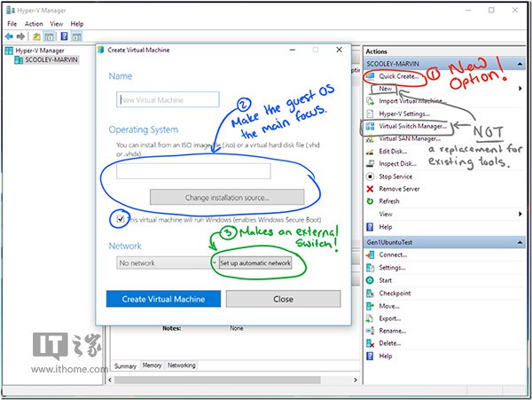Click the Quick Create icon in Actions
Screen dimensions: 532x400
[x=370, y=76]
